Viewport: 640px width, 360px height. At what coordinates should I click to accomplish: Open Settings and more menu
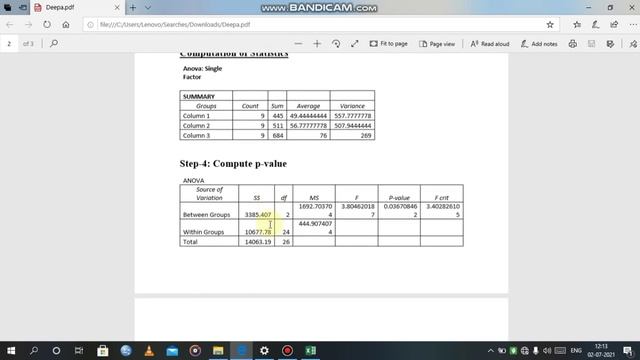pyautogui.click(x=633, y=24)
